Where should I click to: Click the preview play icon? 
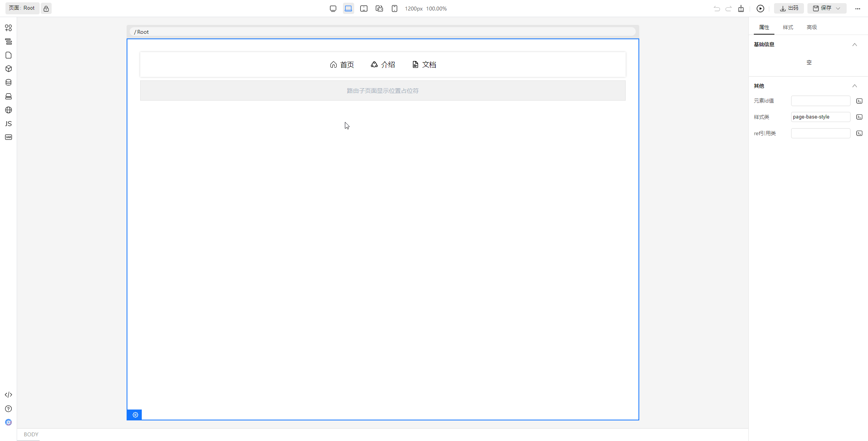pyautogui.click(x=760, y=9)
